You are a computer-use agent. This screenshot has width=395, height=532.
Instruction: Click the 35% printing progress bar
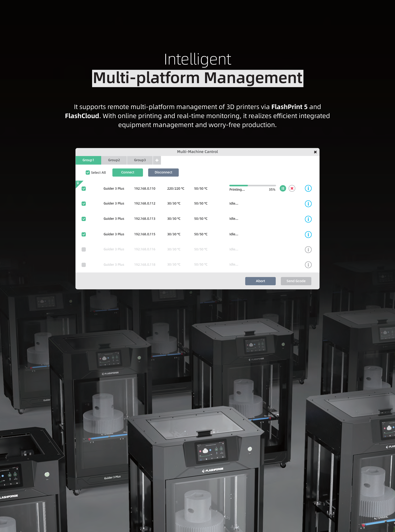252,185
